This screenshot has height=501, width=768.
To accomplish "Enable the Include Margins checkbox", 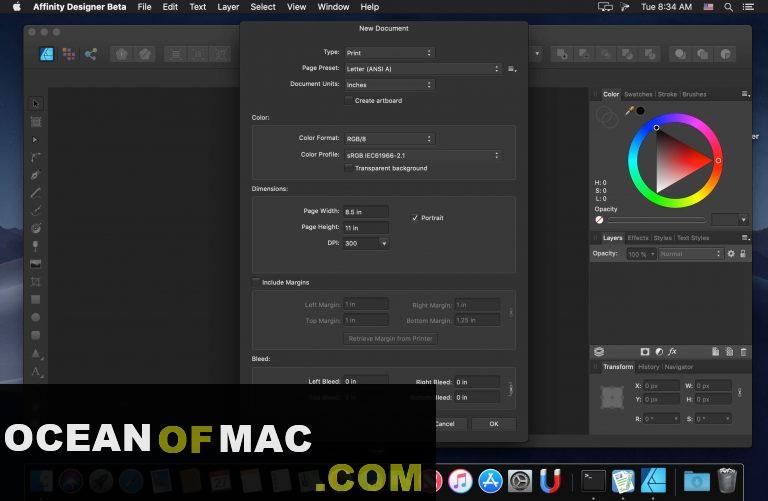I will (256, 282).
